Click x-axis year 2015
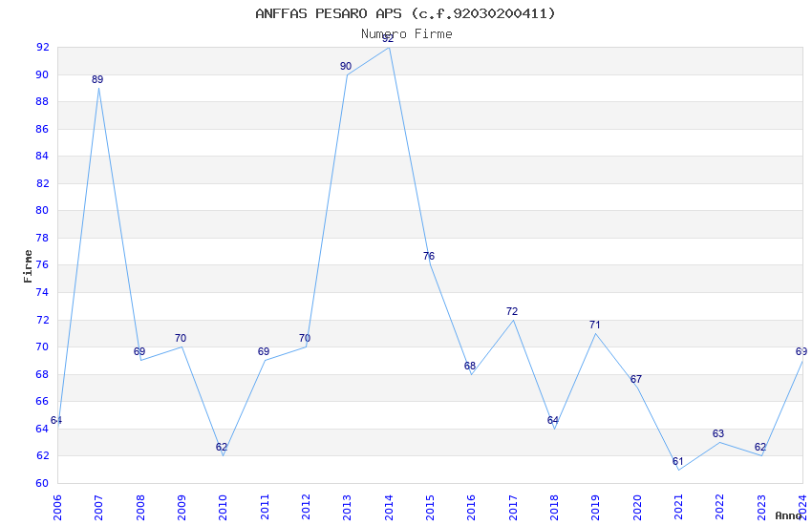The width and height of the screenshot is (812, 525). (430, 508)
